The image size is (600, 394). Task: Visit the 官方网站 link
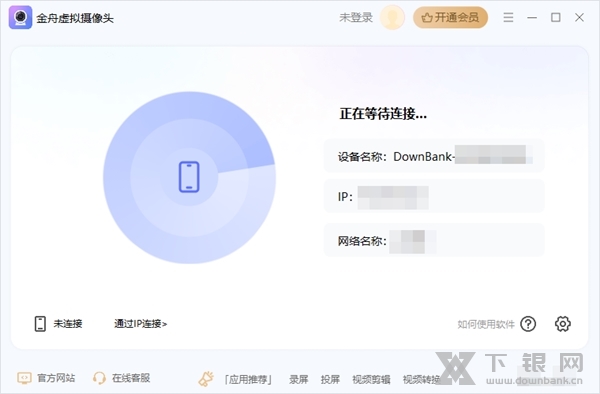[x=56, y=378]
